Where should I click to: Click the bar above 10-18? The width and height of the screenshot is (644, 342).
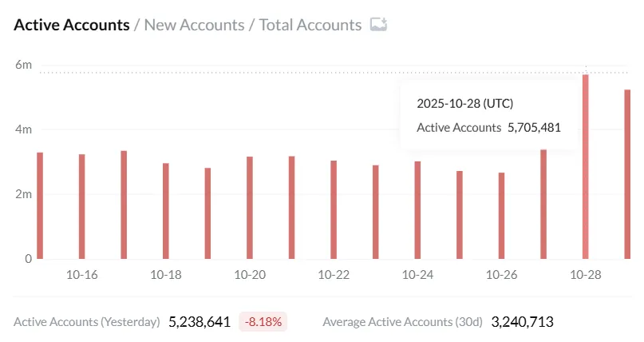[x=166, y=211]
